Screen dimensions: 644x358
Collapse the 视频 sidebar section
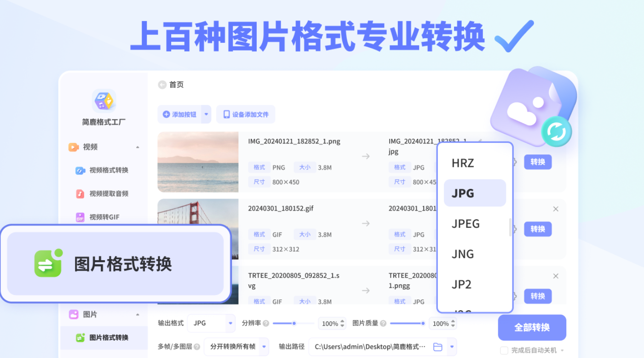[138, 147]
